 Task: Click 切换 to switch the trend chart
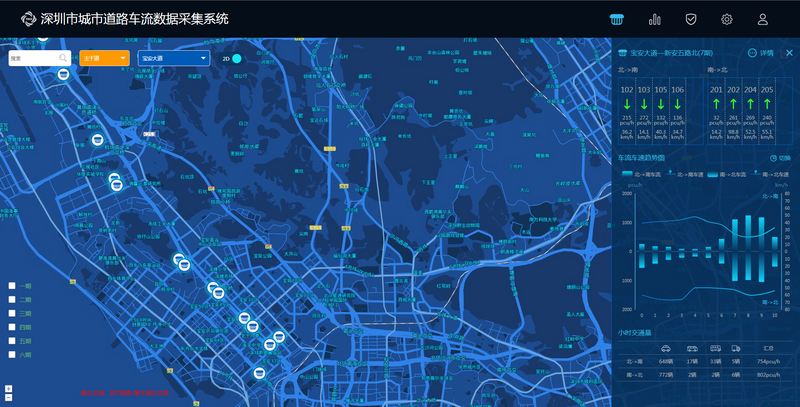[x=778, y=158]
